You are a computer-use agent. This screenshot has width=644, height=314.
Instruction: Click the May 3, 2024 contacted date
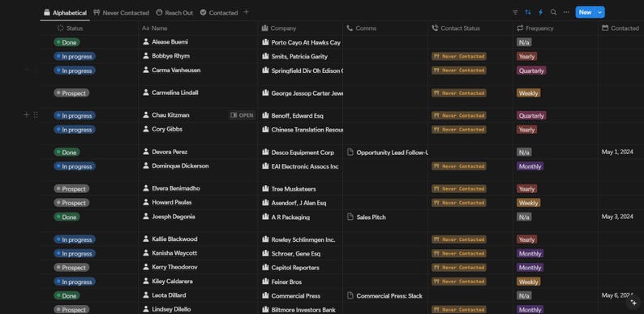click(x=617, y=217)
